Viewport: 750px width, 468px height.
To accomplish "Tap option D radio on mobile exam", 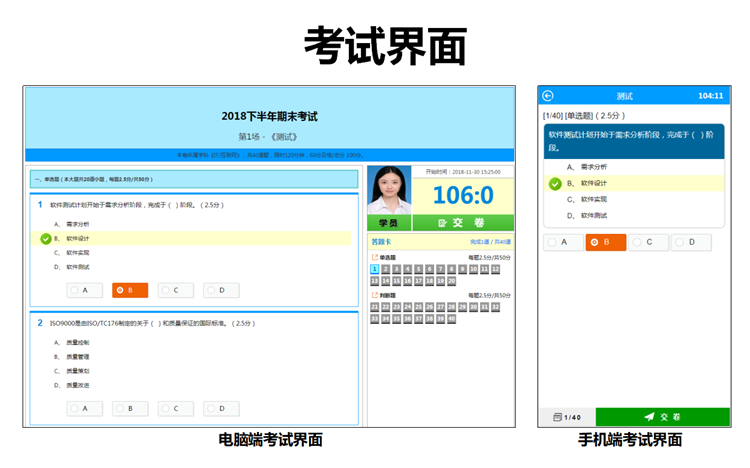I will [x=691, y=242].
